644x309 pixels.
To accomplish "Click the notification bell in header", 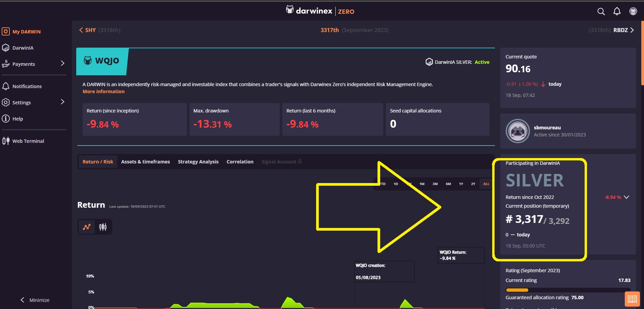I will coord(617,11).
